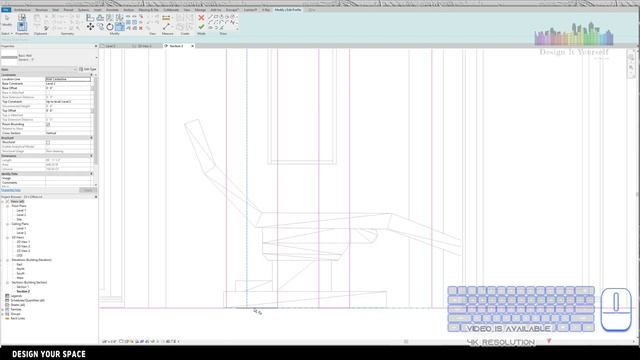The width and height of the screenshot is (640, 360).
Task: Select the Mirror Draw Axis tool
Action: point(120,18)
